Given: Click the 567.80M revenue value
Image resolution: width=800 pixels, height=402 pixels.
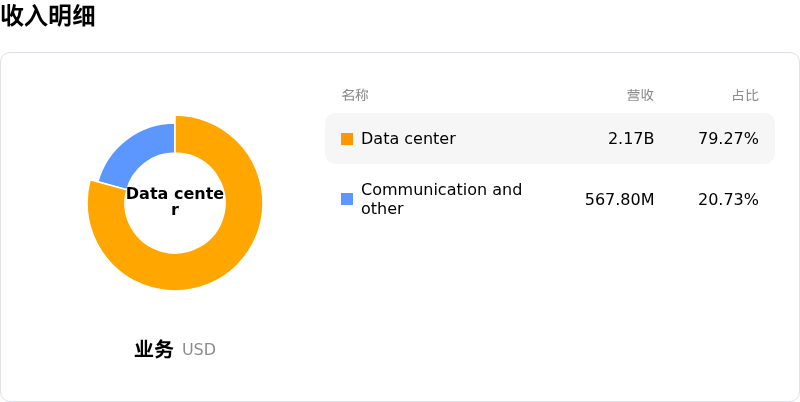Looking at the screenshot, I should click(x=619, y=199).
